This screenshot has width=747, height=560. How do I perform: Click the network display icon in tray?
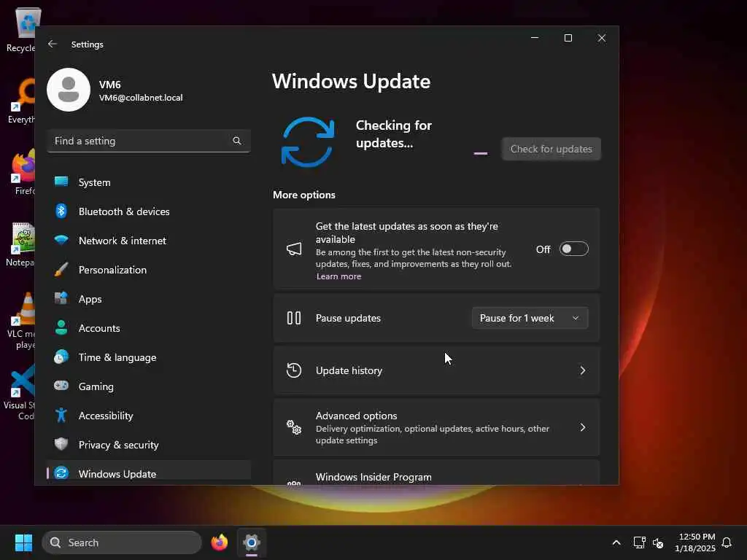pyautogui.click(x=639, y=542)
